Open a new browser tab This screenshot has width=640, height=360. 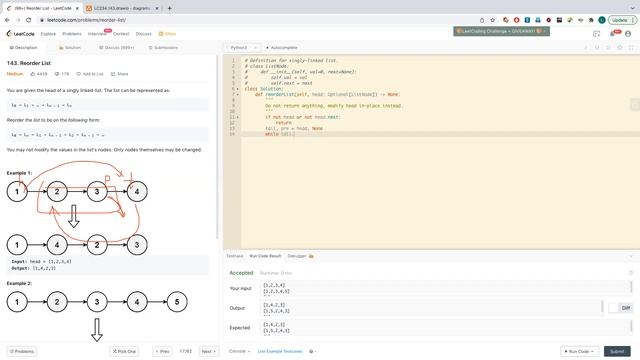click(169, 8)
